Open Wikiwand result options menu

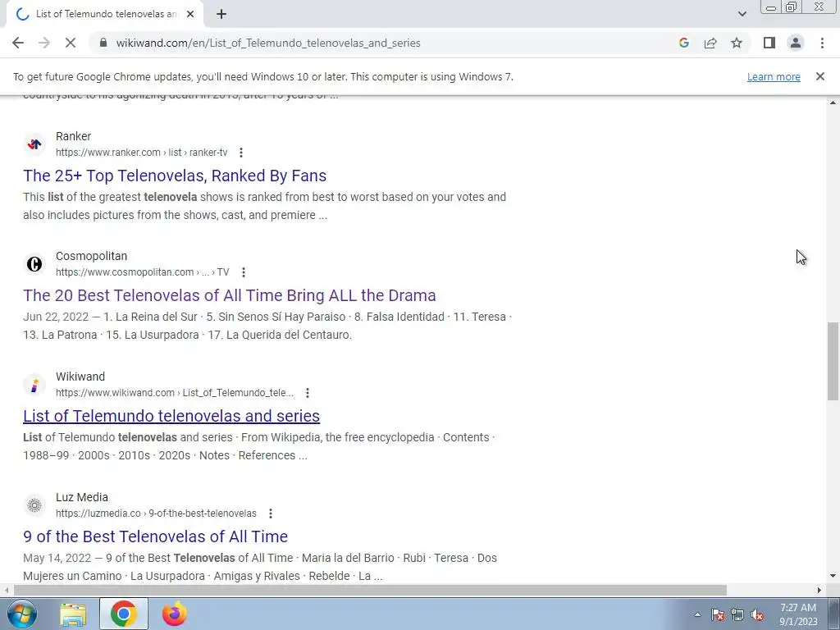[308, 393]
